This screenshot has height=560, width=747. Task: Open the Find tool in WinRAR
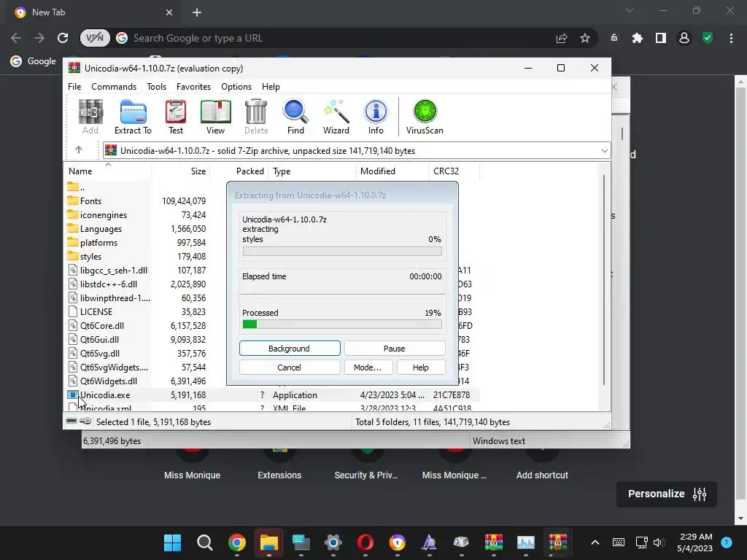[x=295, y=117]
